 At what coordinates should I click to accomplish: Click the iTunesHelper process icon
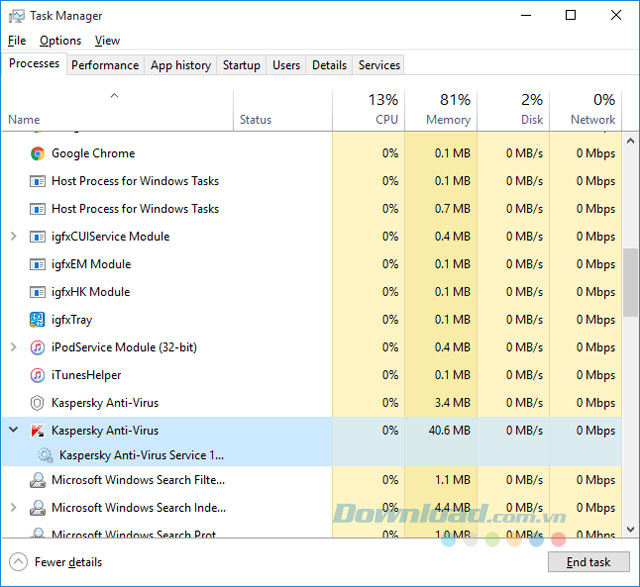point(37,375)
